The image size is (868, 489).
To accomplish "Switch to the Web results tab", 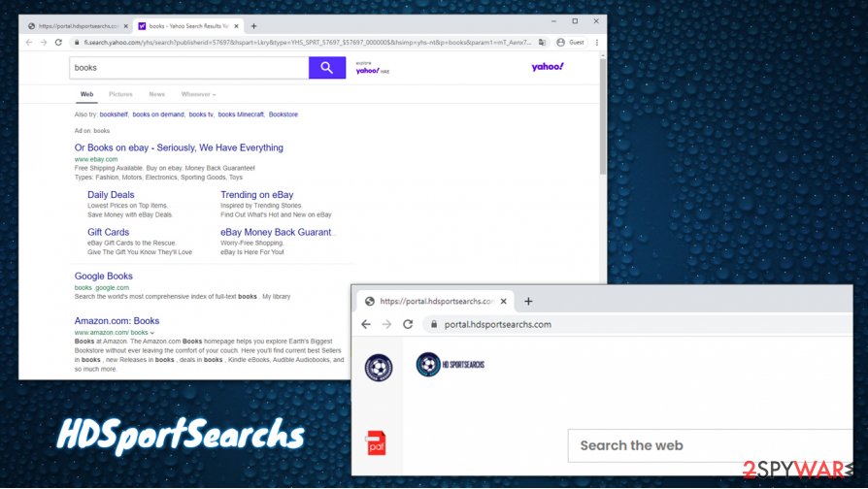I will click(87, 94).
